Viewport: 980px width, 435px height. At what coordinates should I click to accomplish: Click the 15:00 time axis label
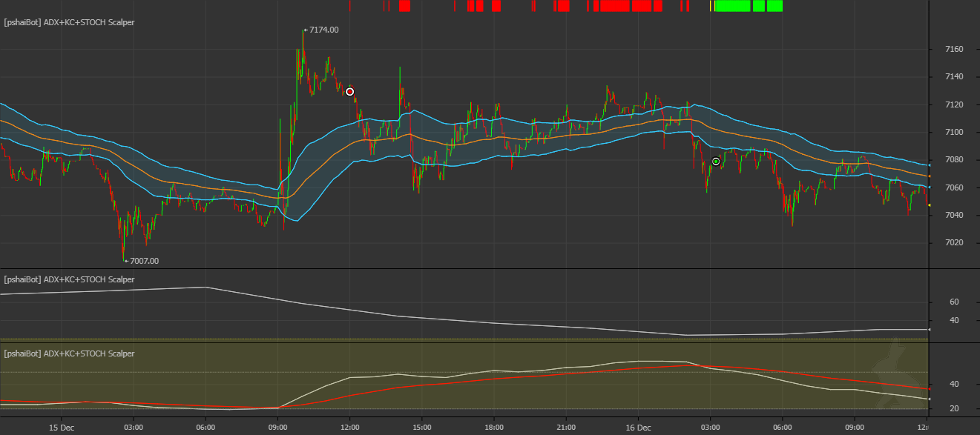(422, 428)
